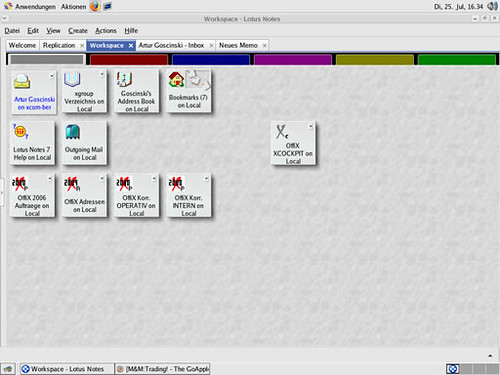Expand server arrow on OffiX XCOCKPIT tile
The width and height of the screenshot is (500, 375).
pos(310,126)
